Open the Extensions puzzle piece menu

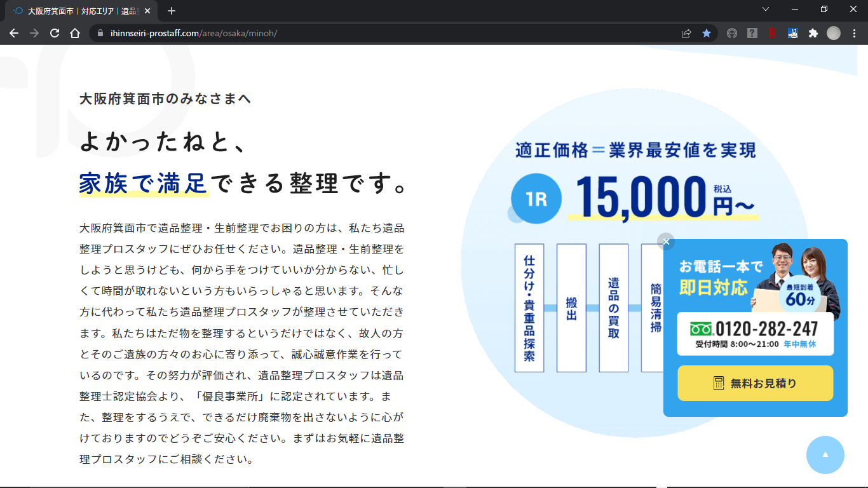click(813, 34)
